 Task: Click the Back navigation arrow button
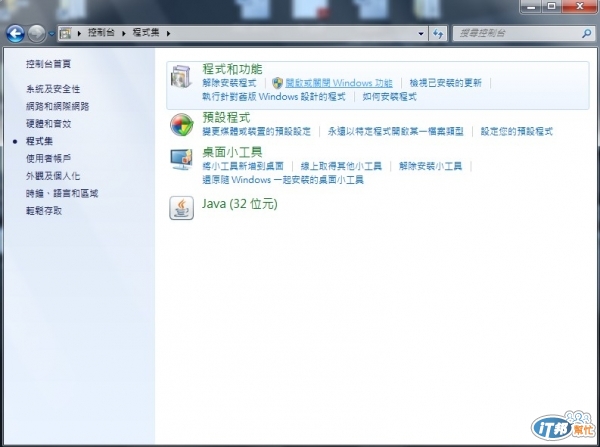[x=15, y=34]
